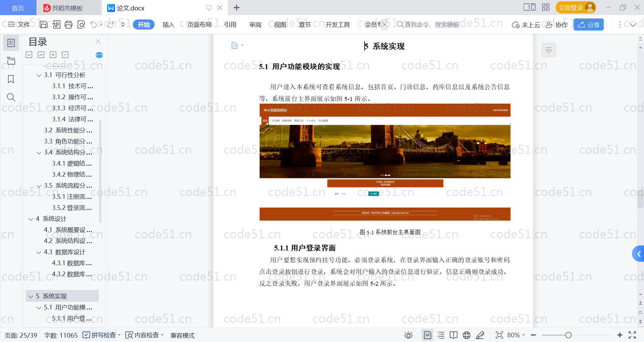The height and width of the screenshot is (342, 644).
Task: Switch to page layout view
Action: click(x=427, y=335)
